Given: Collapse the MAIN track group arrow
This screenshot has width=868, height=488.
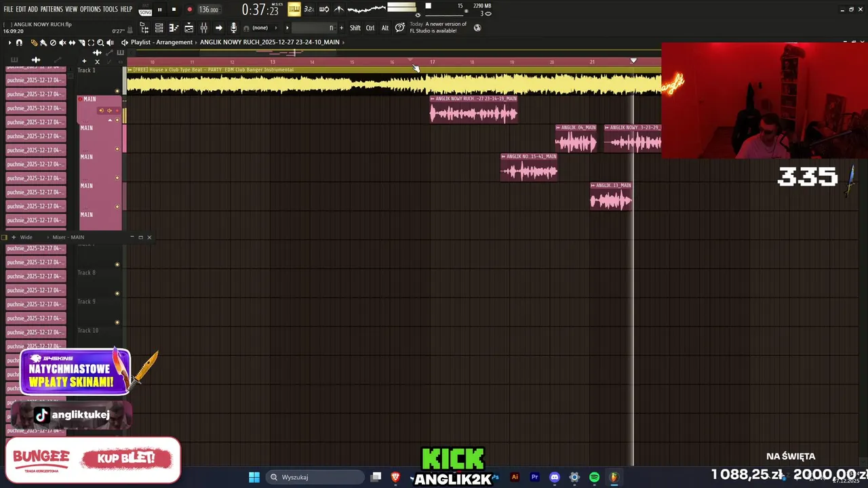Looking at the screenshot, I should click(110, 121).
